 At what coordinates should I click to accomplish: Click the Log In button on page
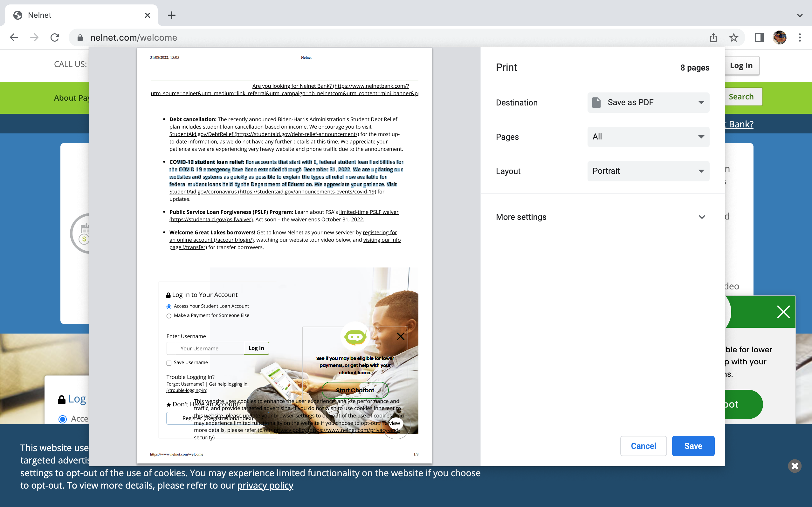pos(741,66)
